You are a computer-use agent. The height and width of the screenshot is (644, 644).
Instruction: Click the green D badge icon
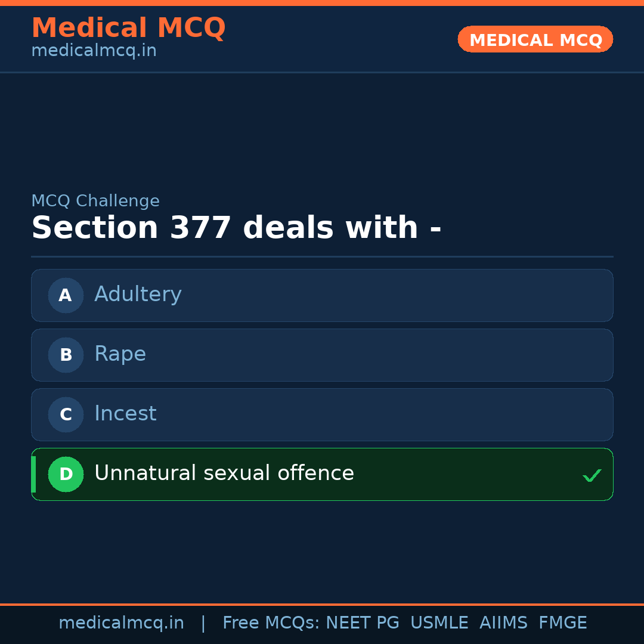pyautogui.click(x=66, y=474)
